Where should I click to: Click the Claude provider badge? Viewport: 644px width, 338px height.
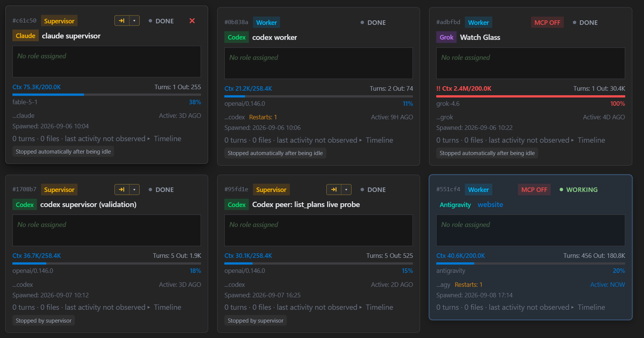tap(26, 36)
